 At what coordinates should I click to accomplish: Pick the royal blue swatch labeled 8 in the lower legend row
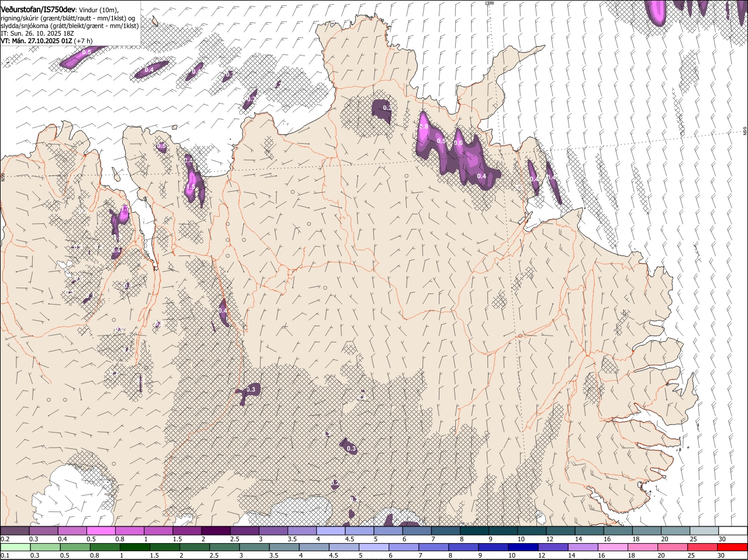[465, 548]
